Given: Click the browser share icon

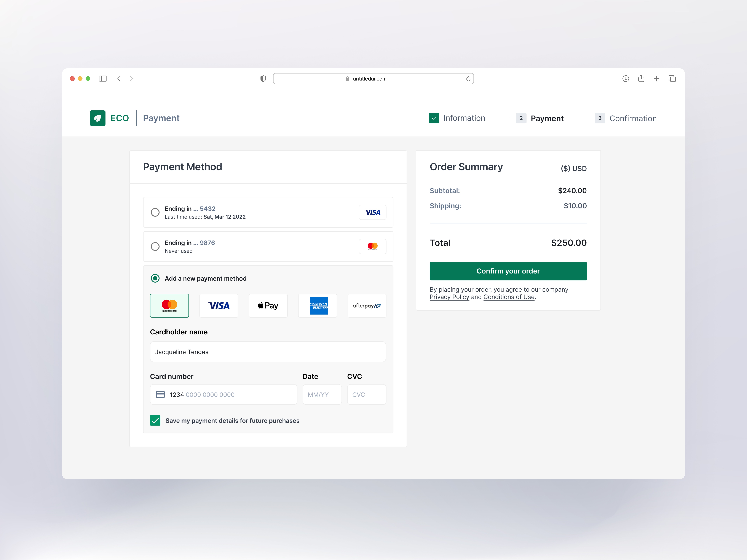Looking at the screenshot, I should click(x=641, y=78).
